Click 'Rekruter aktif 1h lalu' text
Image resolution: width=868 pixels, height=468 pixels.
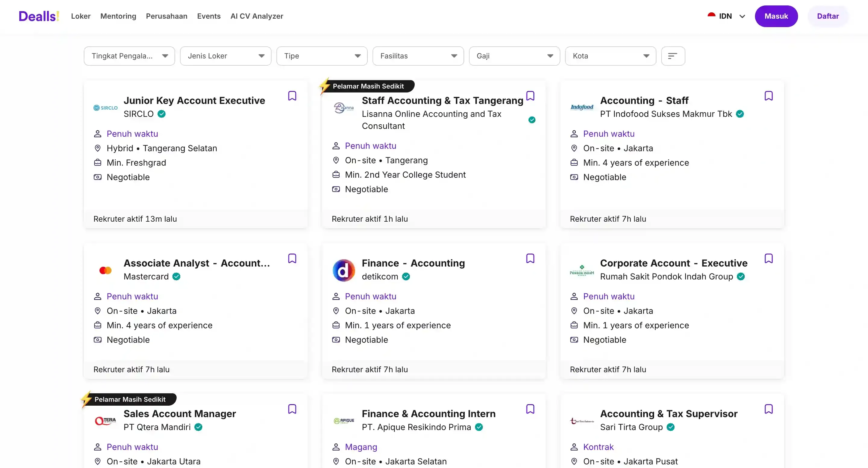(x=370, y=219)
